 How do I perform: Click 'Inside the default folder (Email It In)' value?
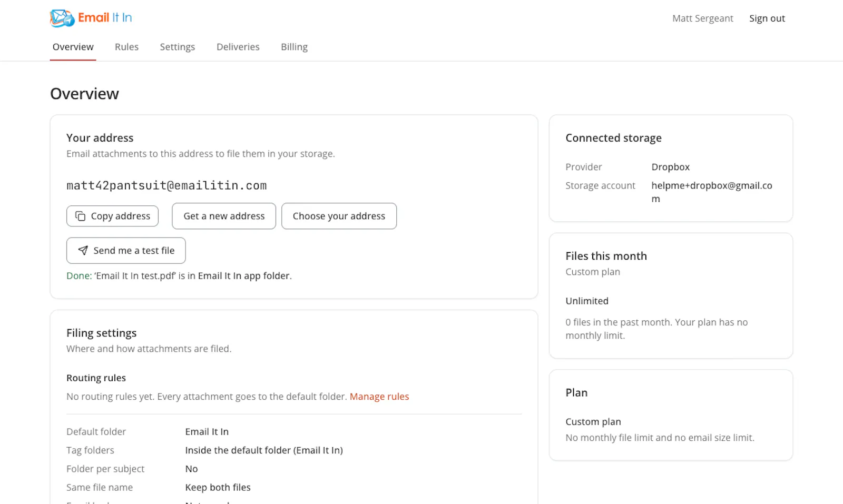[x=264, y=450]
